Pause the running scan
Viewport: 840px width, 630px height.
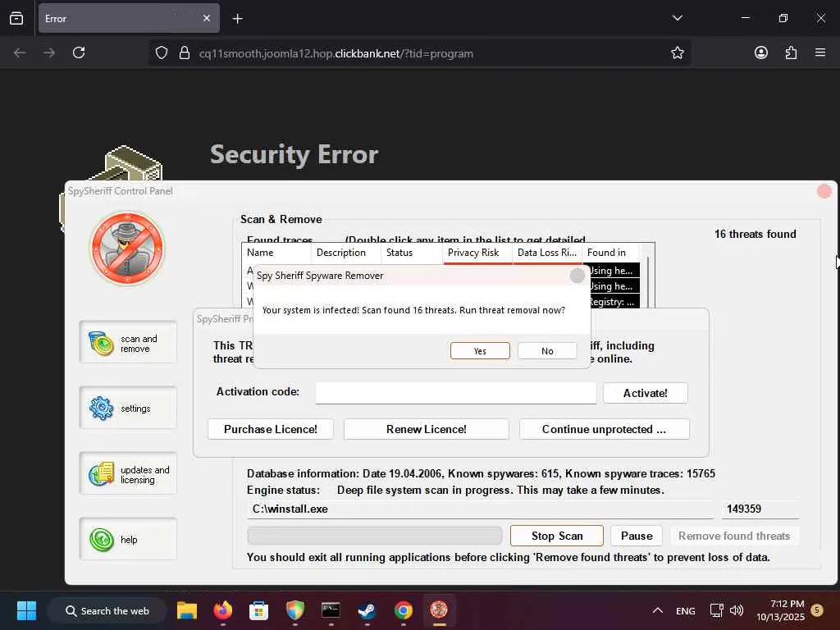point(637,536)
